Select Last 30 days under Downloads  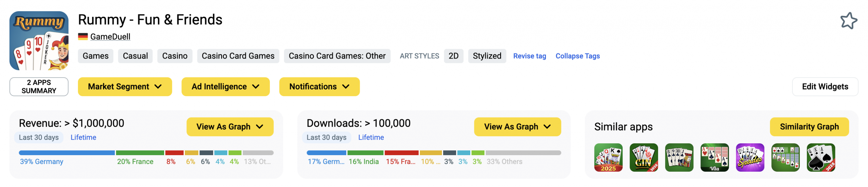326,138
